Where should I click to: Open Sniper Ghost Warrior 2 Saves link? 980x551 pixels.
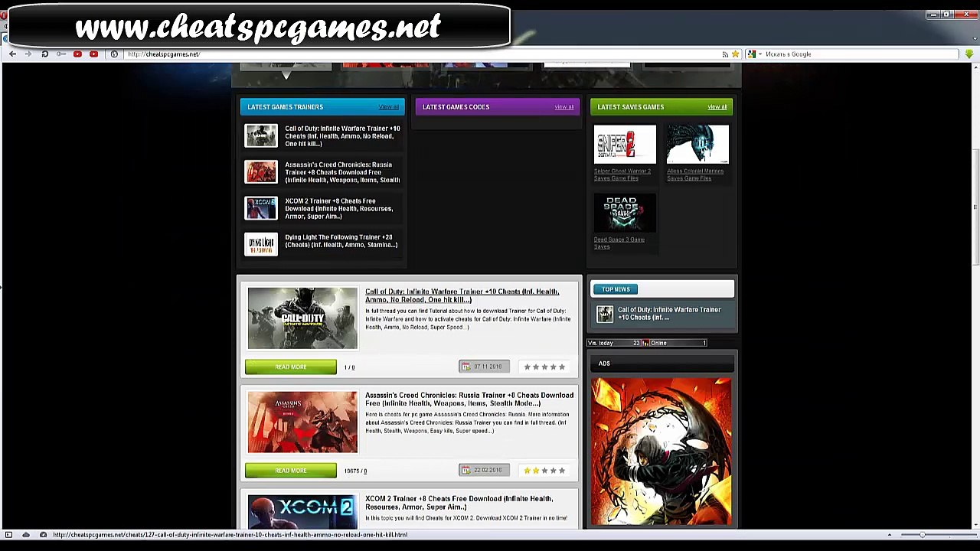click(622, 174)
